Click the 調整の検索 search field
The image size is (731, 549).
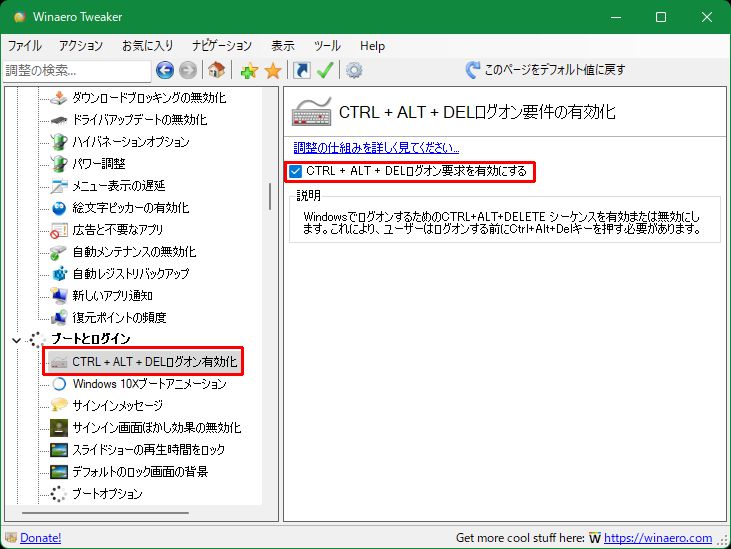click(x=77, y=70)
